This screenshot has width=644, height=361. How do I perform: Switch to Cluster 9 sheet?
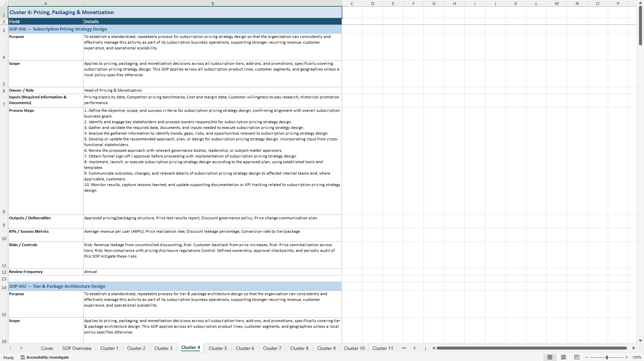pyautogui.click(x=327, y=348)
